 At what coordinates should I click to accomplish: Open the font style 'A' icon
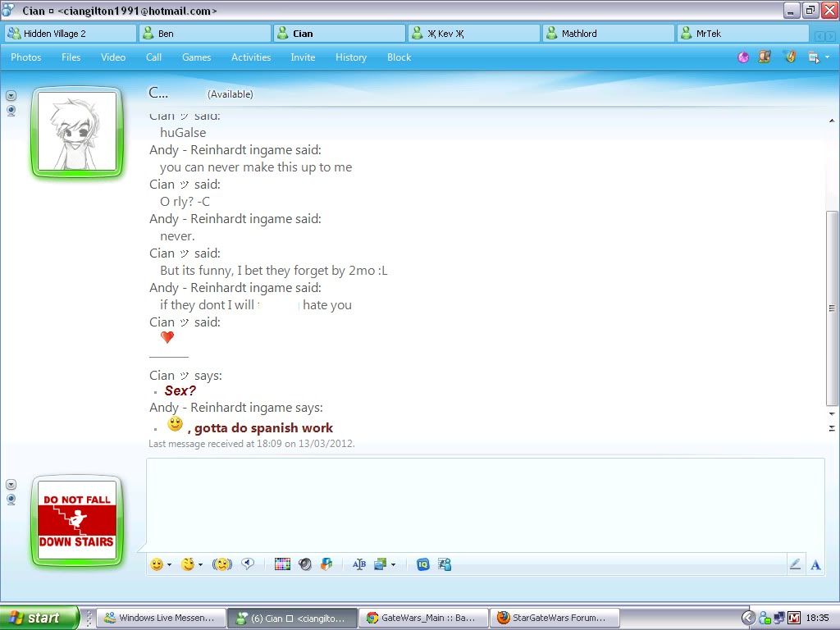point(815,564)
